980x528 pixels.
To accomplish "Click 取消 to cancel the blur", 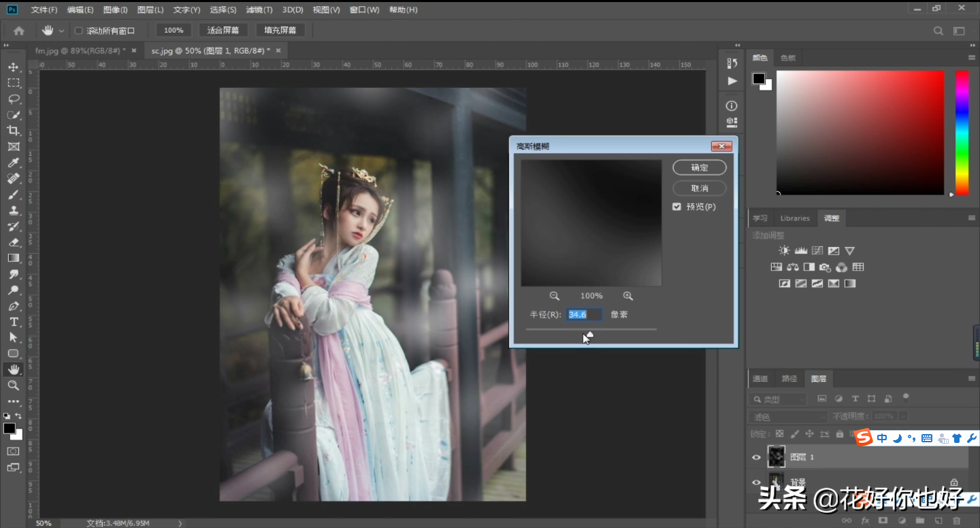I will [699, 188].
